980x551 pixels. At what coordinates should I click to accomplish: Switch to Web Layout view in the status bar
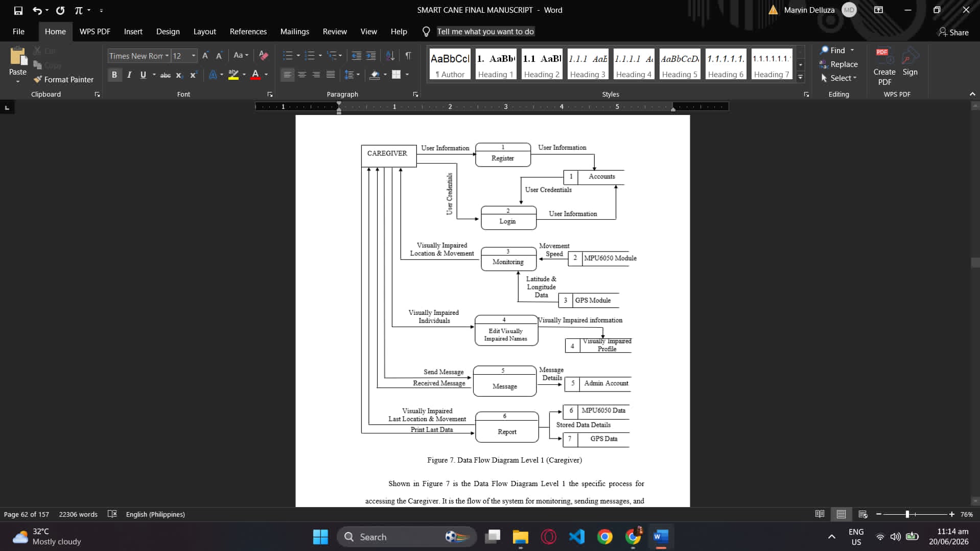[x=863, y=514]
